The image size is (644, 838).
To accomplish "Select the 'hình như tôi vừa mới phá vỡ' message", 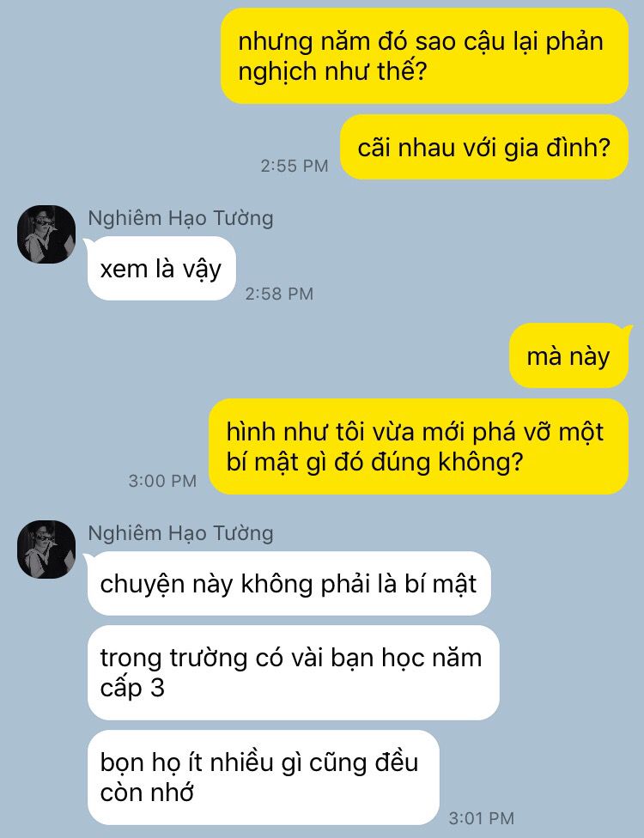I will (x=418, y=446).
